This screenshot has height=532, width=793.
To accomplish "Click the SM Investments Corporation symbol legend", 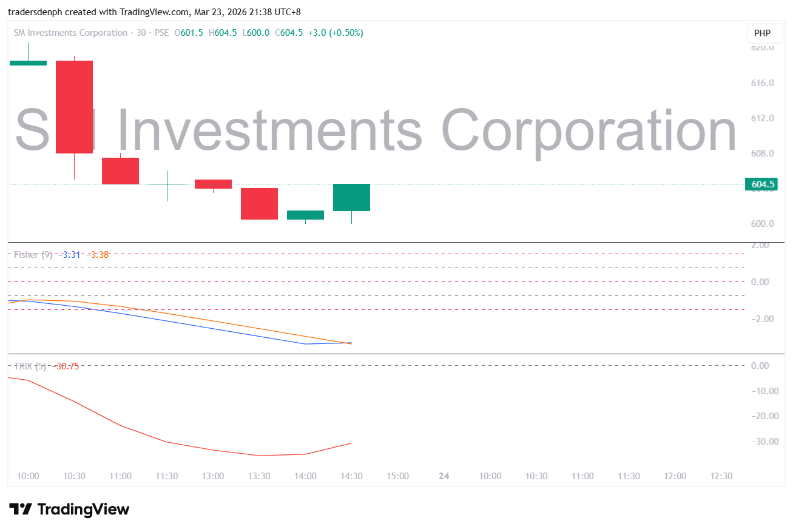I will coord(70,33).
